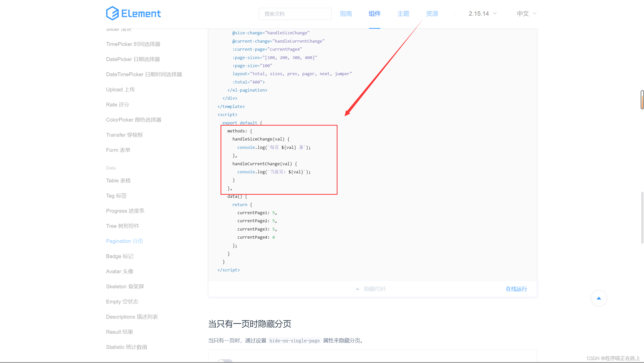Viewport: 644px width, 363px height.
Task: Open Upload 上传 in sidebar
Action: [120, 90]
